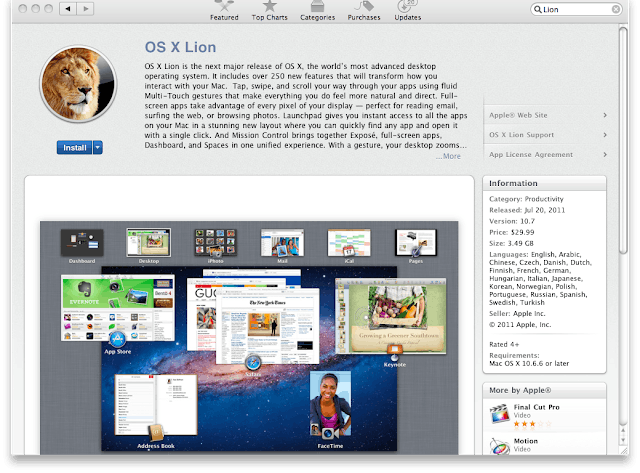Click the scrollbar up arrow

click(623, 430)
